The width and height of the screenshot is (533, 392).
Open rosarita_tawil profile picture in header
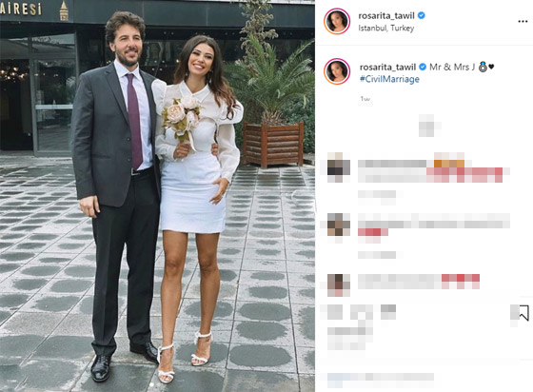pos(337,21)
